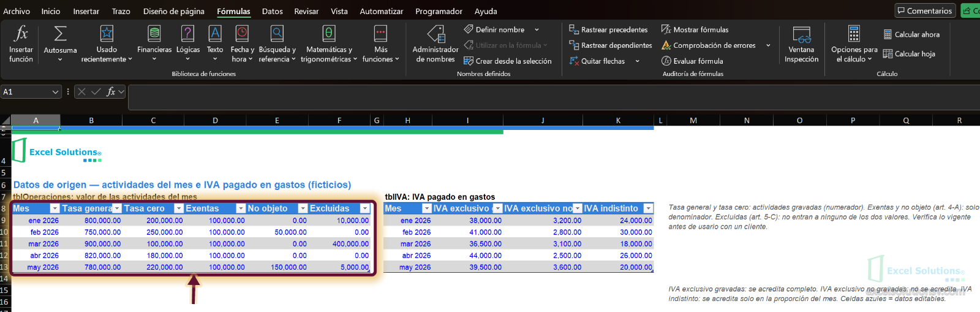Screen dimensions: 980x312
Task: Open Opciones para el cálculo
Action: point(854,44)
